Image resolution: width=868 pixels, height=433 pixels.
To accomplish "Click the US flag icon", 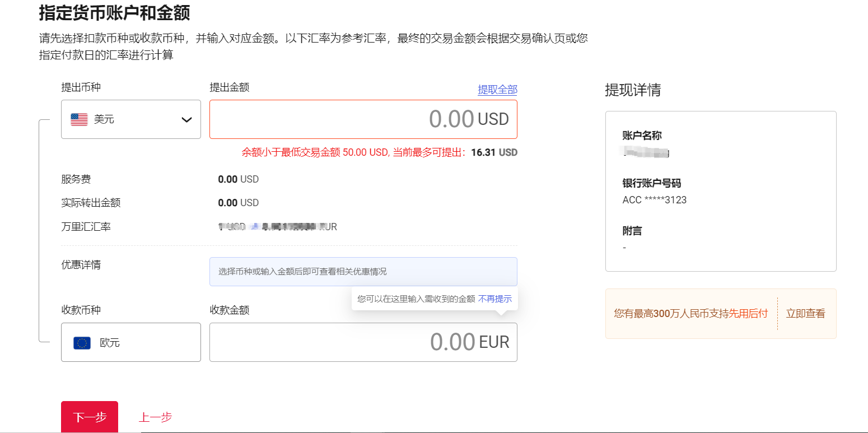I will [x=79, y=119].
